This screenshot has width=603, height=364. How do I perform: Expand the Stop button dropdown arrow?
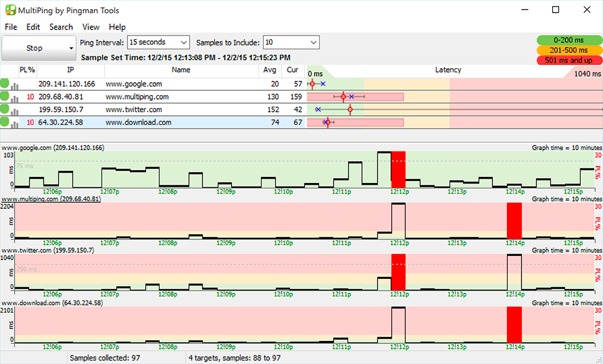(71, 48)
